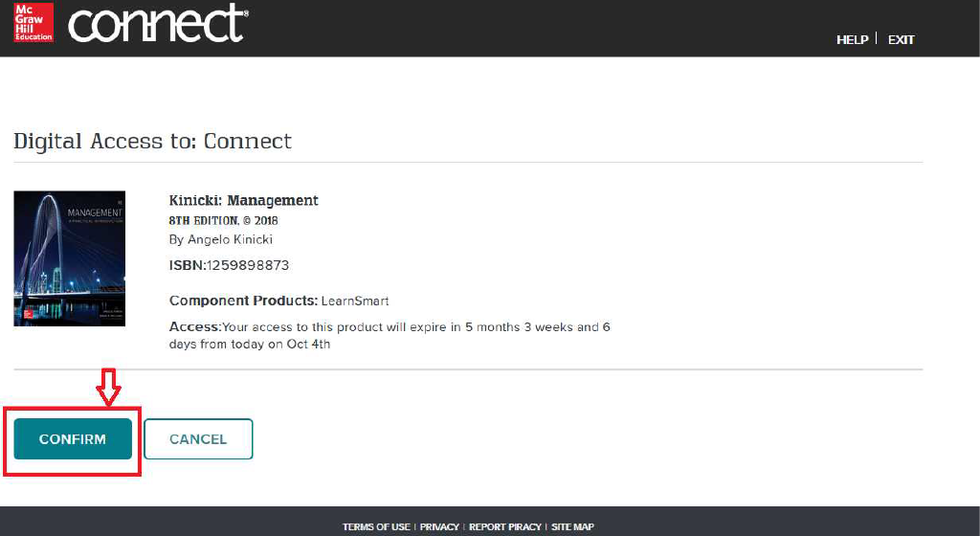Image resolution: width=980 pixels, height=536 pixels.
Task: Open the Site Map link
Action: coord(572,526)
